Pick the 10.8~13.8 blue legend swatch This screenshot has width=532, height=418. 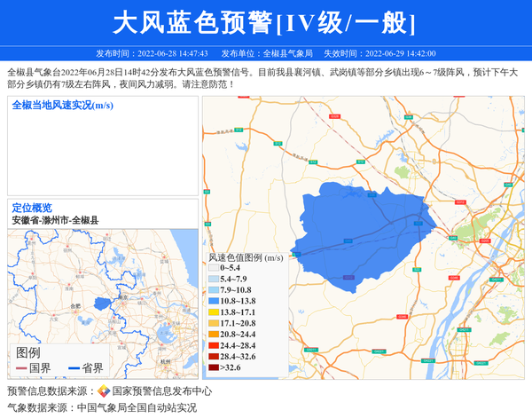pos(214,302)
